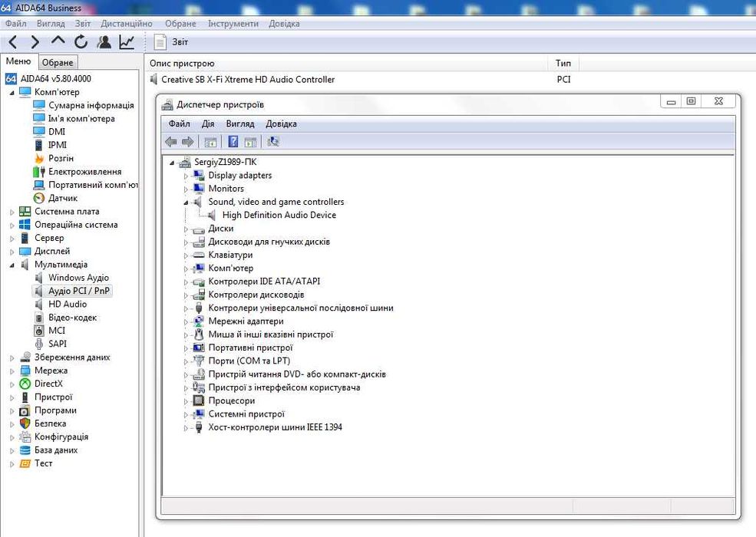Viewport: 756px width, 537px height.
Task: Click the action pane icon in Device Manager
Action: point(250,142)
